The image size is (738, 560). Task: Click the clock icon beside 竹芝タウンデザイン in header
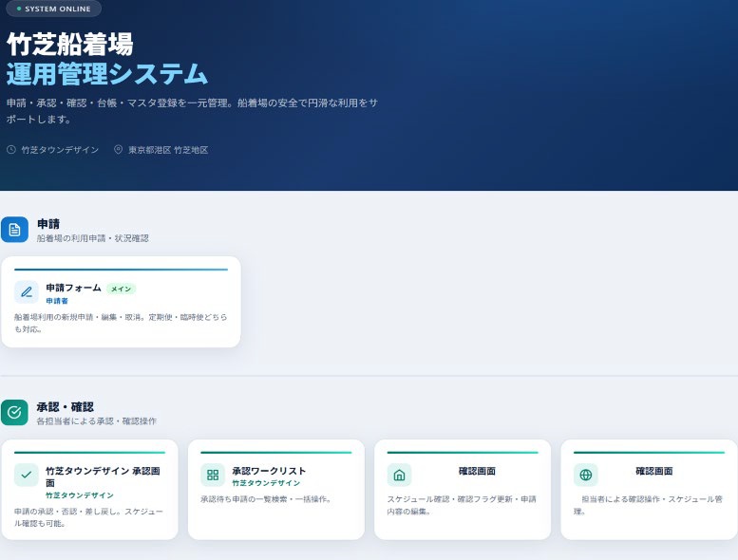[11, 150]
